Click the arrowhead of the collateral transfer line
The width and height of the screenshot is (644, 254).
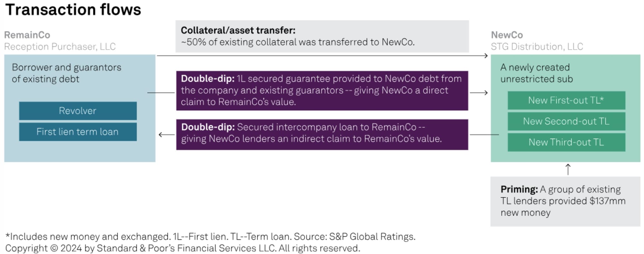[486, 56]
